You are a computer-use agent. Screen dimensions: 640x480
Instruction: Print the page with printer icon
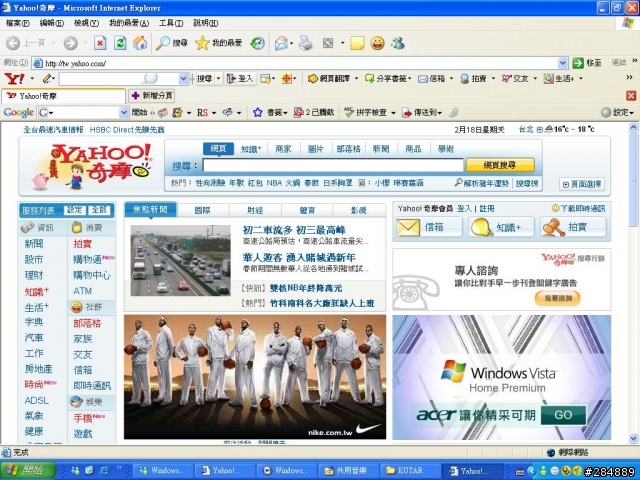tap(305, 43)
